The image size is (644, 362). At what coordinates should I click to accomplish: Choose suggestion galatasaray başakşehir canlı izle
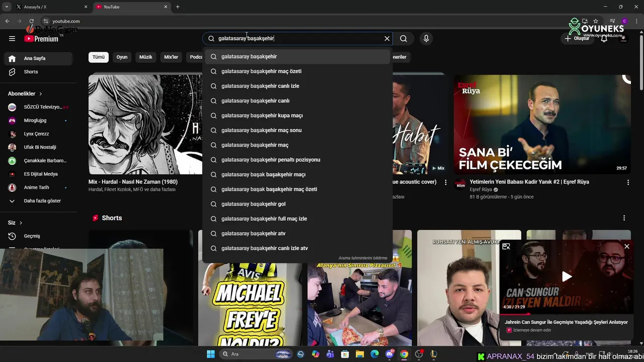tap(297, 86)
